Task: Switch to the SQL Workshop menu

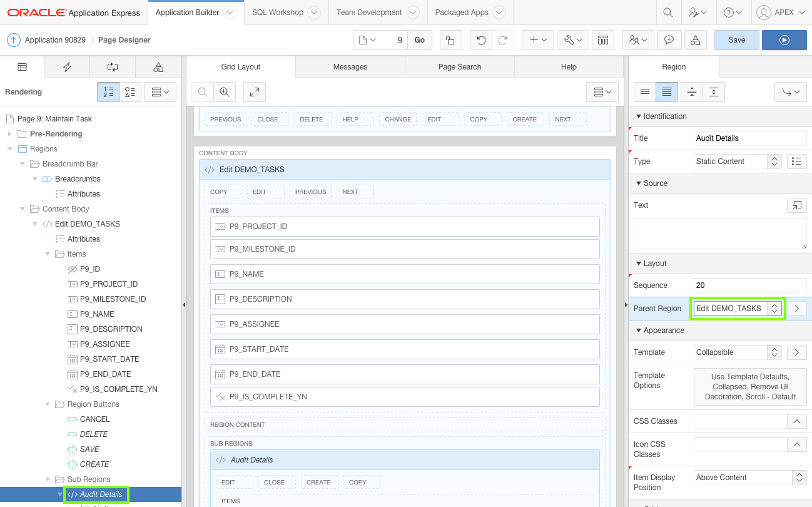Action: click(278, 12)
